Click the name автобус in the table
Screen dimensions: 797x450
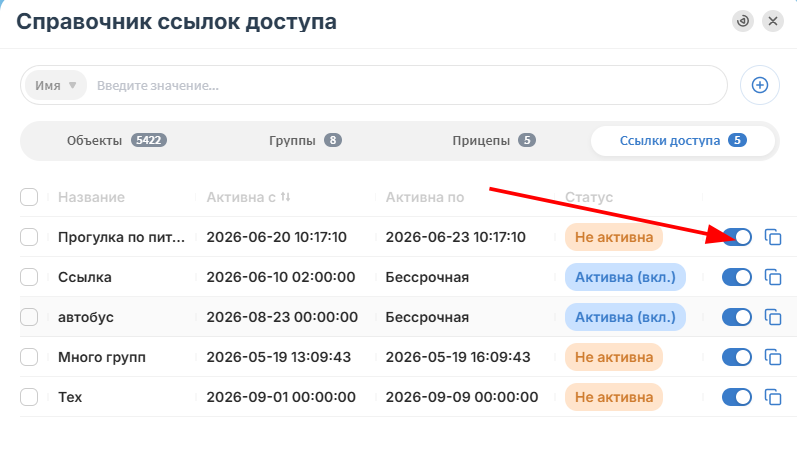click(x=85, y=317)
